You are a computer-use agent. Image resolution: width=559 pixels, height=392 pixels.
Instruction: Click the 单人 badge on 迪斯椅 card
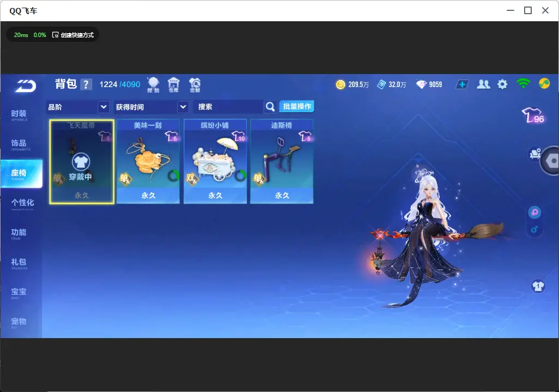coord(259,179)
